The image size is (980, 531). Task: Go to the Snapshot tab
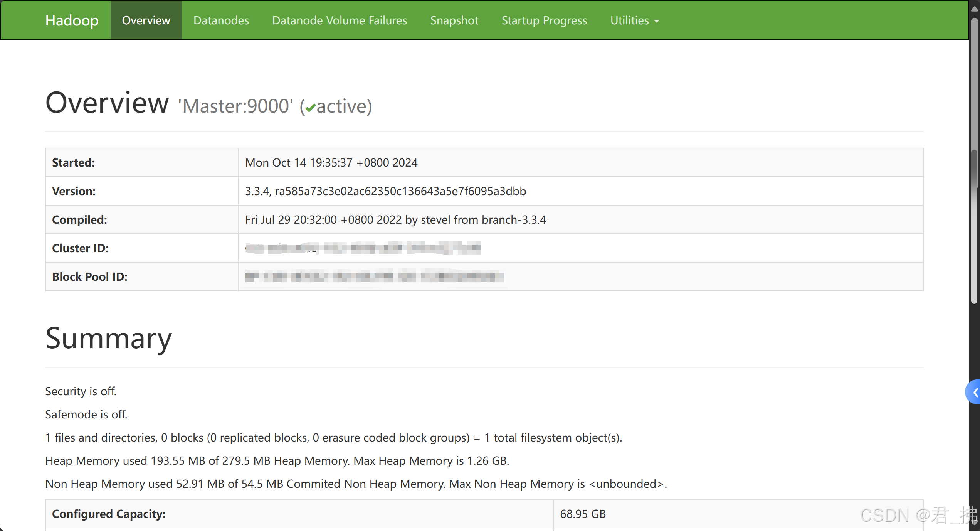454,20
